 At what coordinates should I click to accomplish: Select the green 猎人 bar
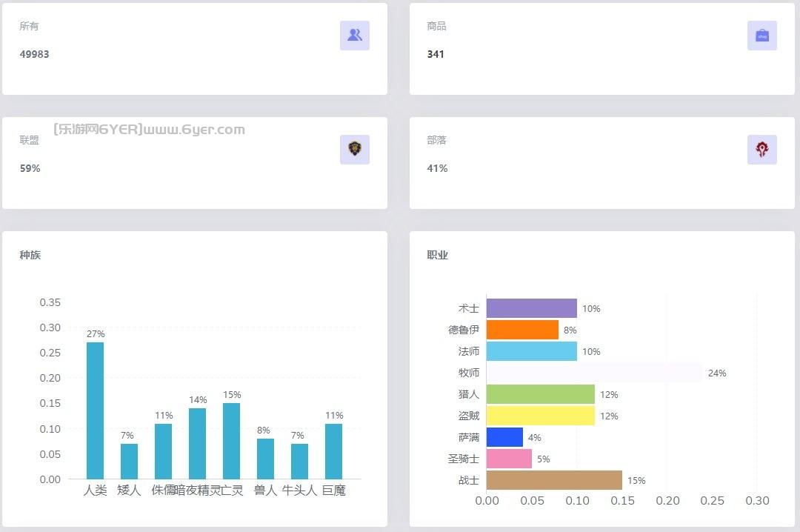(540, 394)
